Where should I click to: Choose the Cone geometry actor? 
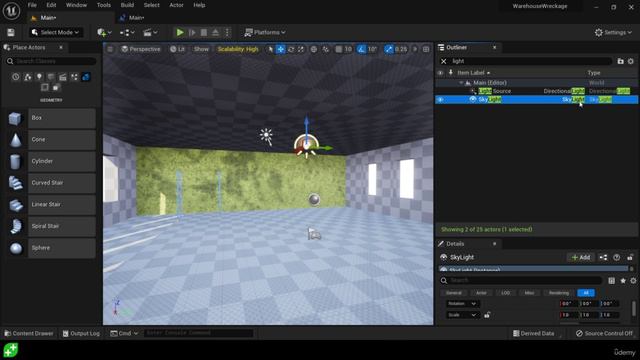click(51, 140)
